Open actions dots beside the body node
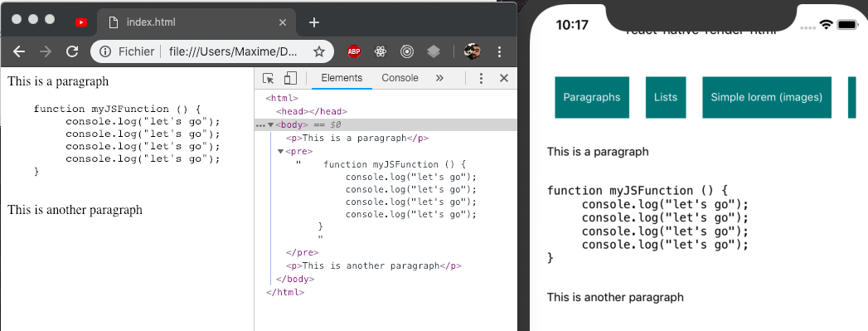Screen dimensions: 868x331 pos(261,125)
